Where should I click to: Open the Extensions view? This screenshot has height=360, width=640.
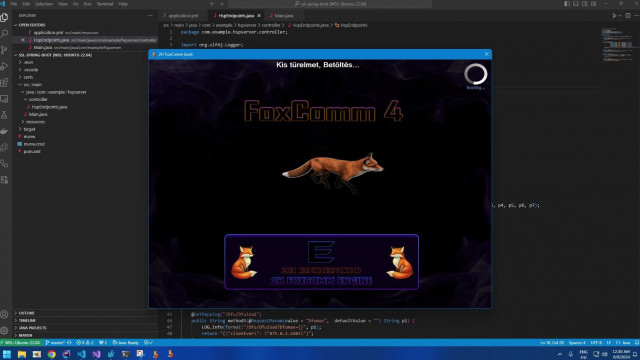point(4,82)
